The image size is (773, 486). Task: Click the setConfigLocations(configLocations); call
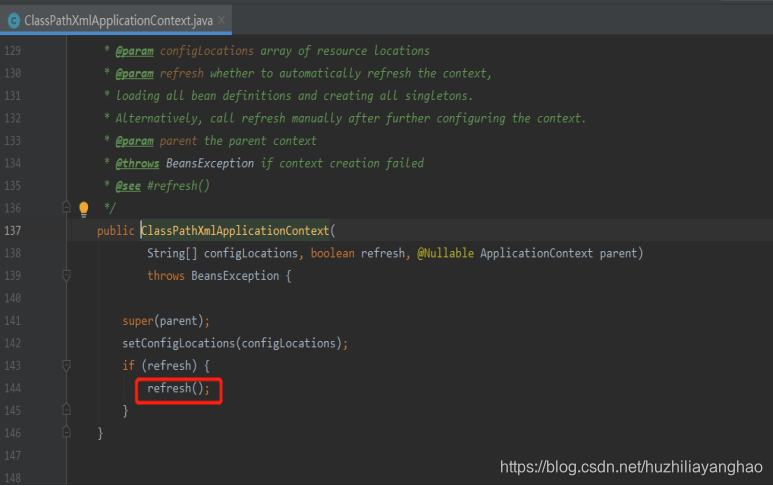[235, 343]
